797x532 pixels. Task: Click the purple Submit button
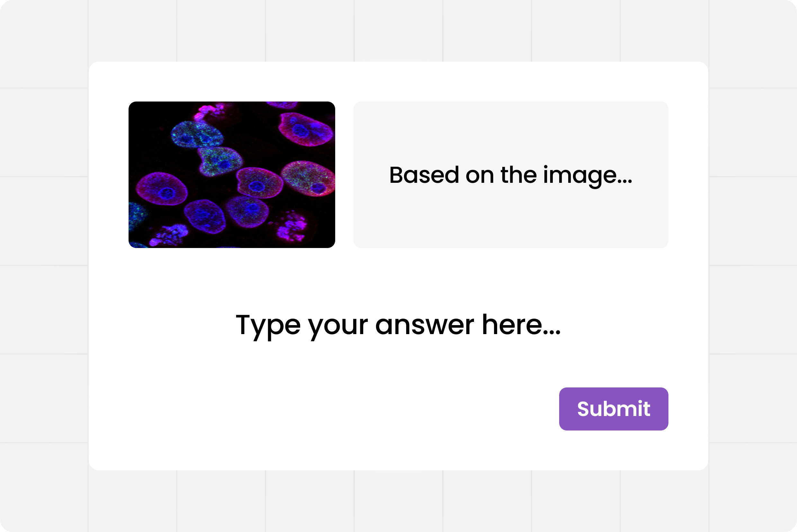(x=613, y=409)
